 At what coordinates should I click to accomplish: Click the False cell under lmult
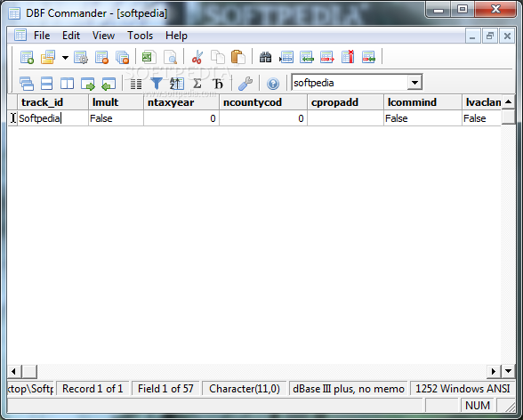(116, 118)
